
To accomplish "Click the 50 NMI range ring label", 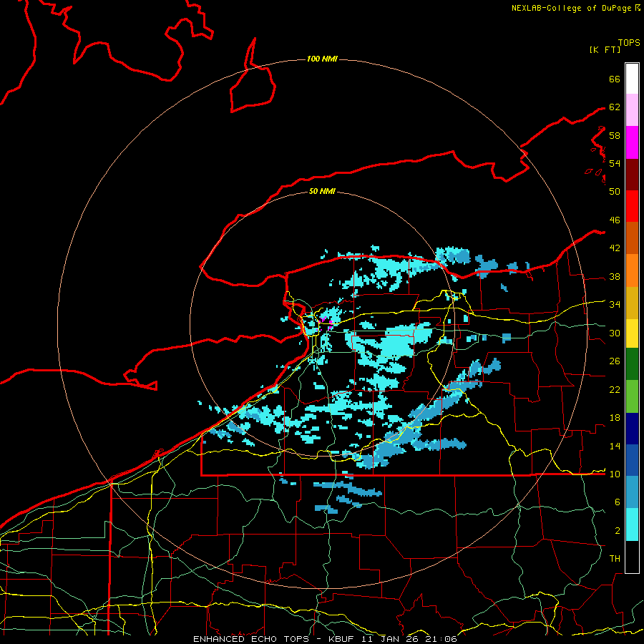I will pos(322,191).
